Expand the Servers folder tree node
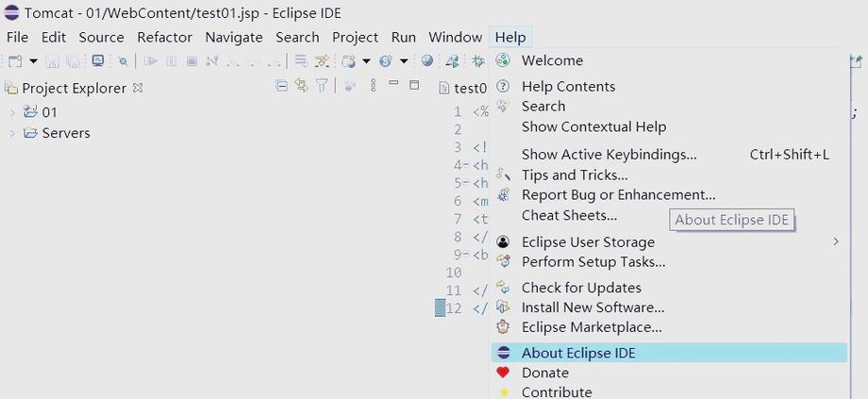 click(12, 133)
